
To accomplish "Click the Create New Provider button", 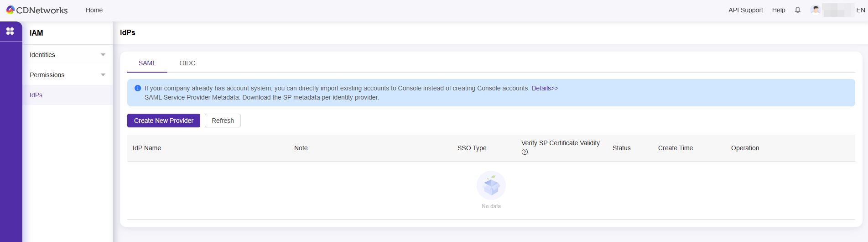I will 164,121.
